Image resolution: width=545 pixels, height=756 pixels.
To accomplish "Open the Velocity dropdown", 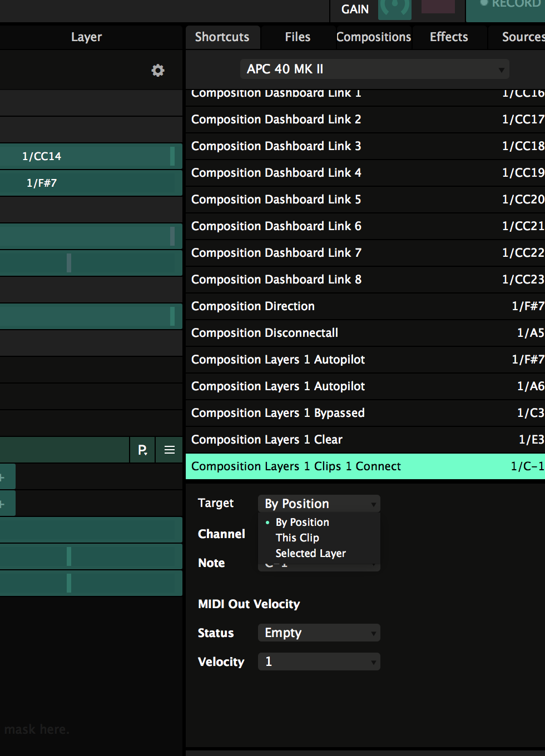I will 319,661.
